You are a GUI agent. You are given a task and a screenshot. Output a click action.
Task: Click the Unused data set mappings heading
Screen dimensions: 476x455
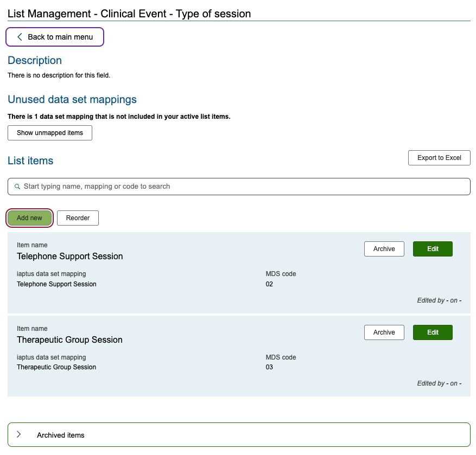(x=72, y=100)
